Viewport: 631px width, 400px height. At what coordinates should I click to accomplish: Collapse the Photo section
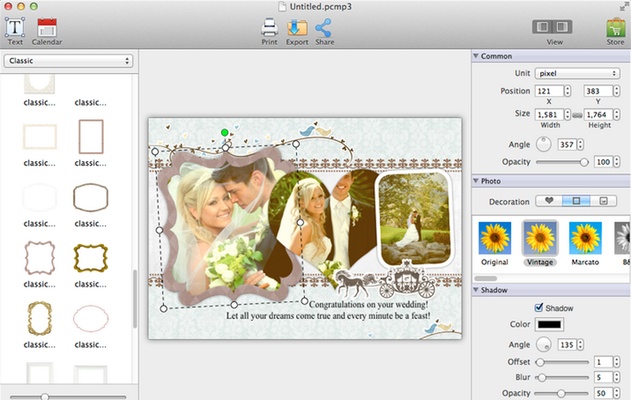coord(476,181)
